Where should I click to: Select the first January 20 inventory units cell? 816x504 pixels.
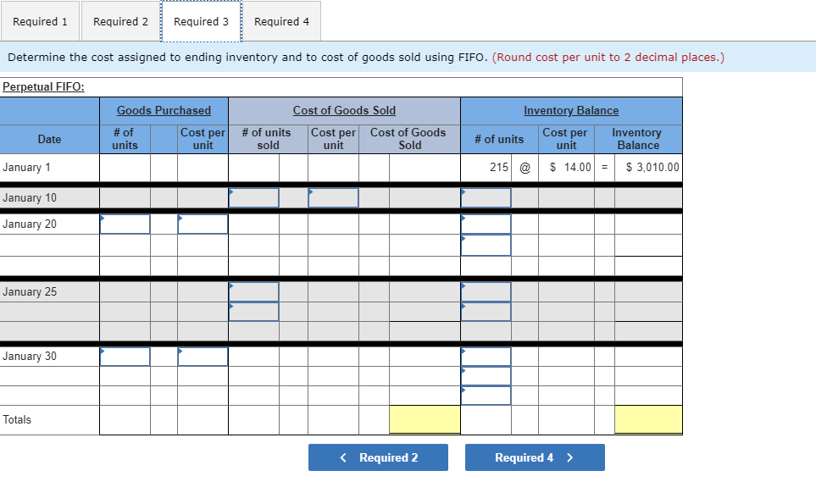[486, 224]
